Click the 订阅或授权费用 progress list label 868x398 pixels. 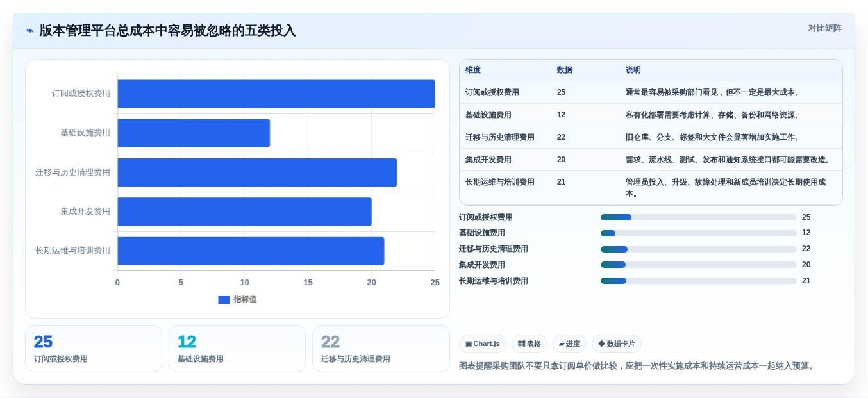(x=486, y=217)
